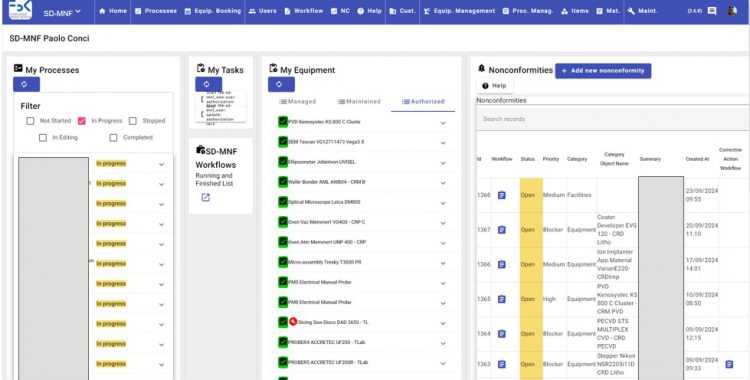Click the Search records input field
This screenshot has height=380, width=750.
612,119
